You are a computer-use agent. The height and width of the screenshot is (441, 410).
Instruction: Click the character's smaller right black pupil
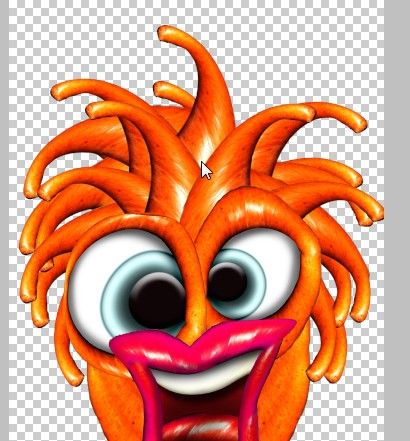(x=228, y=282)
